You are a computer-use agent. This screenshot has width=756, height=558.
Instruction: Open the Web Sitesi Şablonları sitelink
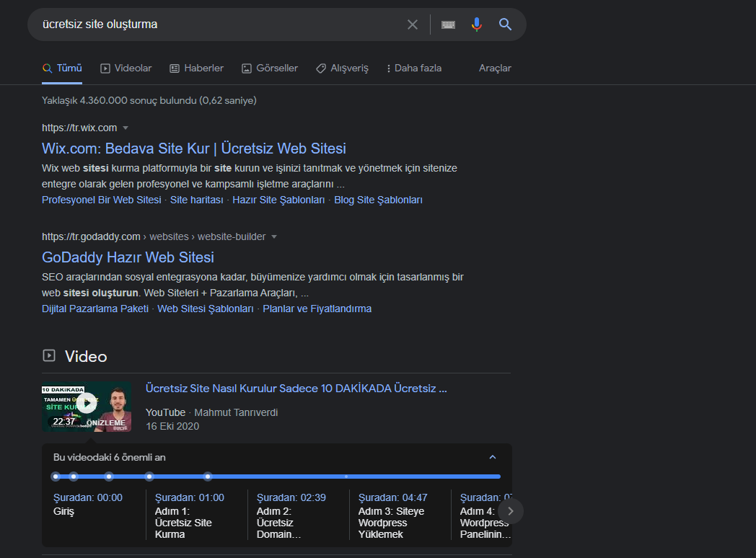coord(206,309)
